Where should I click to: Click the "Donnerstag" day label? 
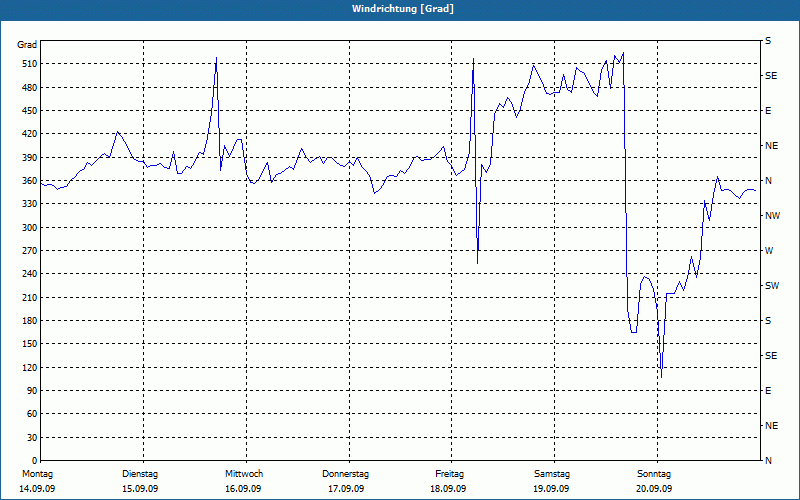345,474
